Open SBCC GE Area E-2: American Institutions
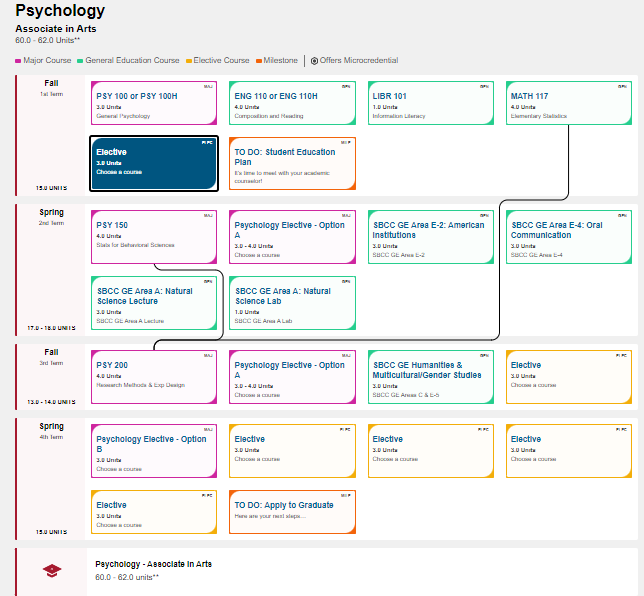 430,236
